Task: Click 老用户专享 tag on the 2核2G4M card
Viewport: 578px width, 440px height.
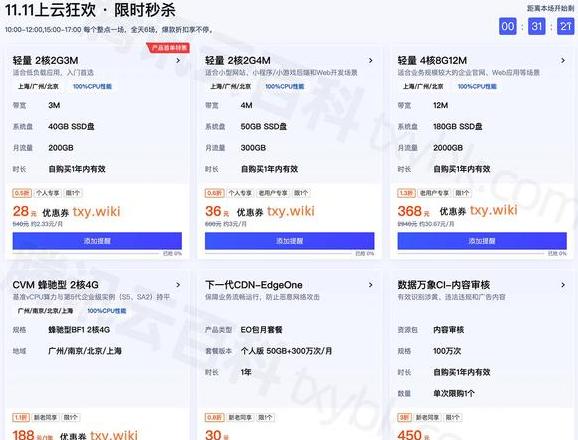Action: tap(273, 193)
